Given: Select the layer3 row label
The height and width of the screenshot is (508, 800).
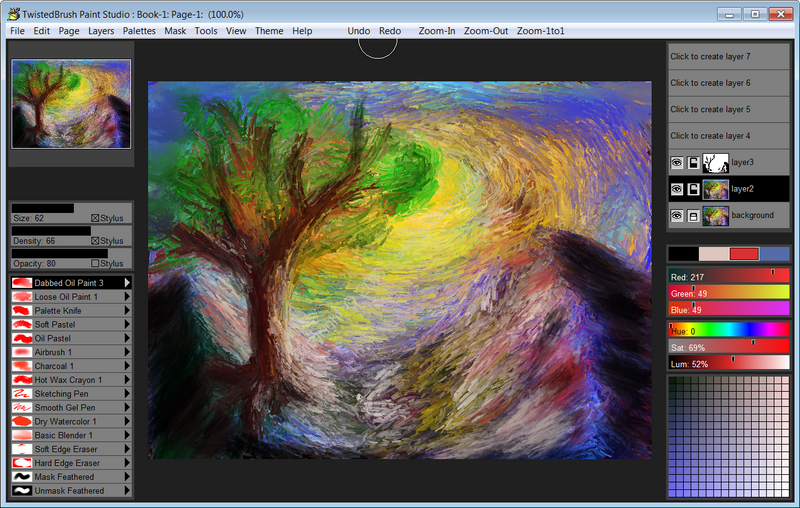Looking at the screenshot, I should pos(742,163).
